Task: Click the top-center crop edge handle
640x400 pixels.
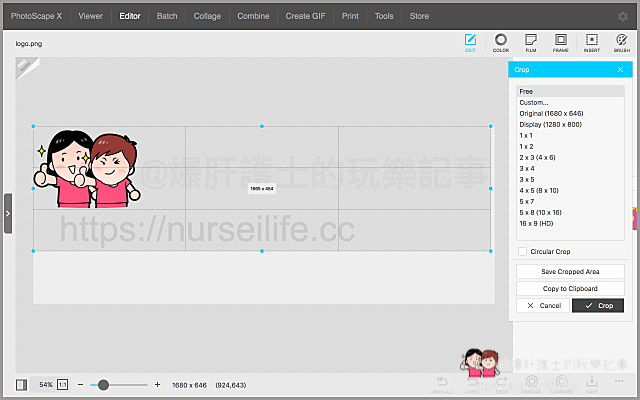Action: tap(262, 127)
